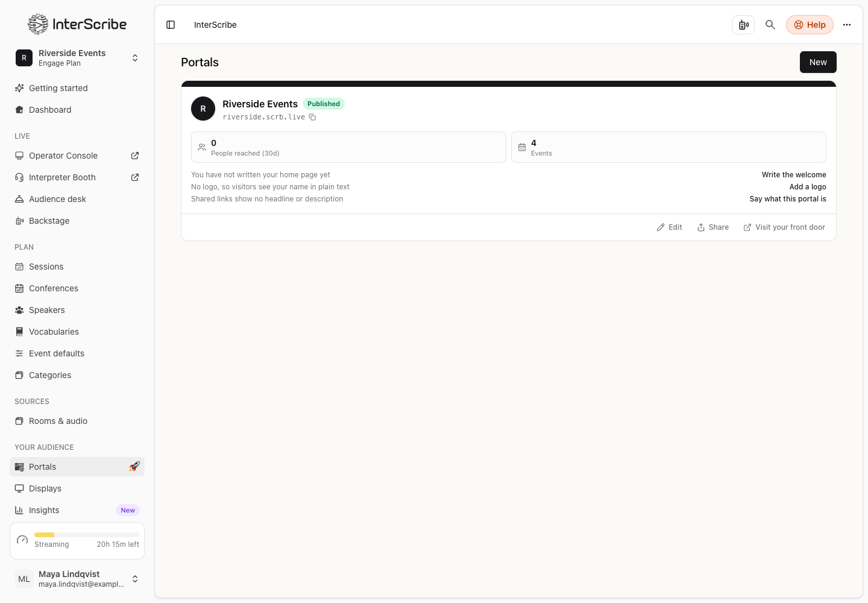The width and height of the screenshot is (868, 603).
Task: Open Help button
Action: pyautogui.click(x=810, y=25)
